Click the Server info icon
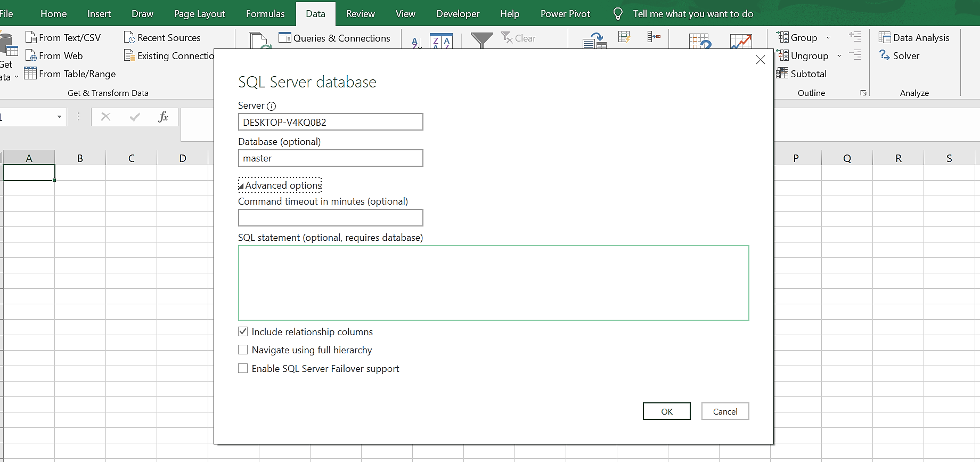980x462 pixels. coord(271,106)
